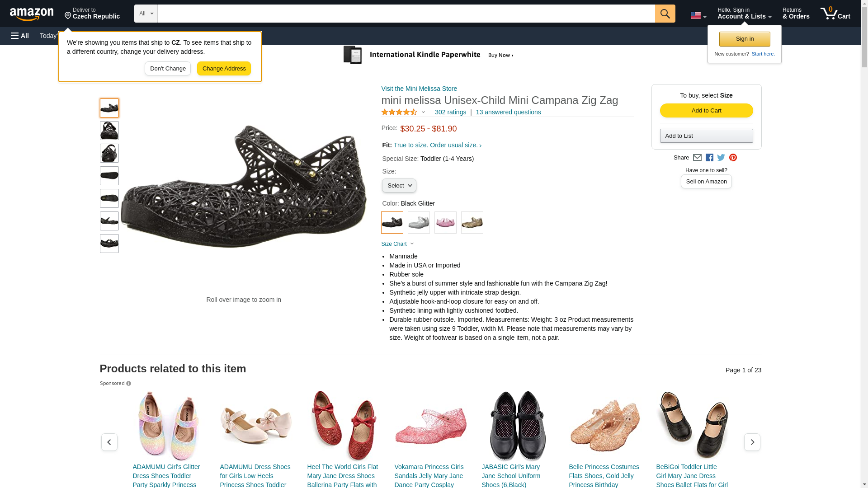Show previous related products page
The height and width of the screenshot is (488, 868).
[x=109, y=442]
